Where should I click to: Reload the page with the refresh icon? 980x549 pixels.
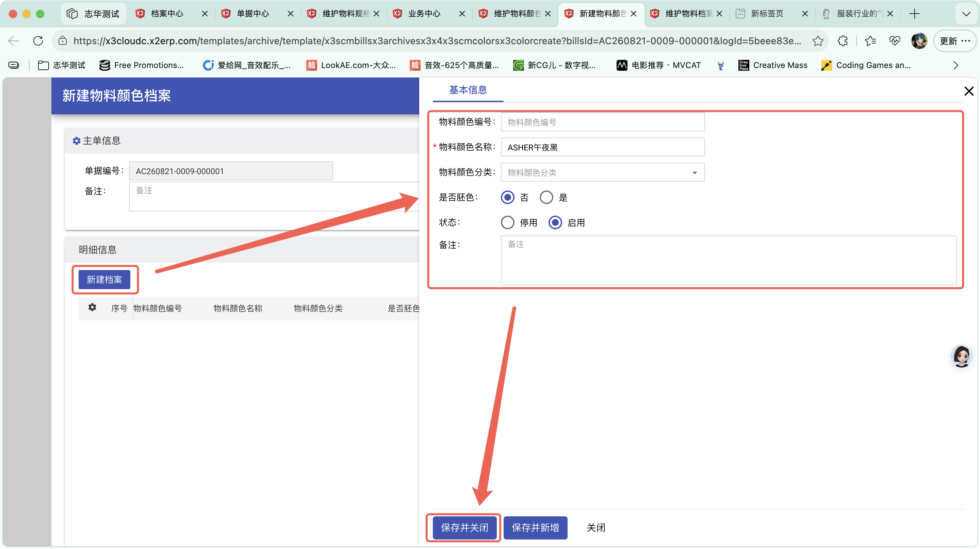point(38,41)
